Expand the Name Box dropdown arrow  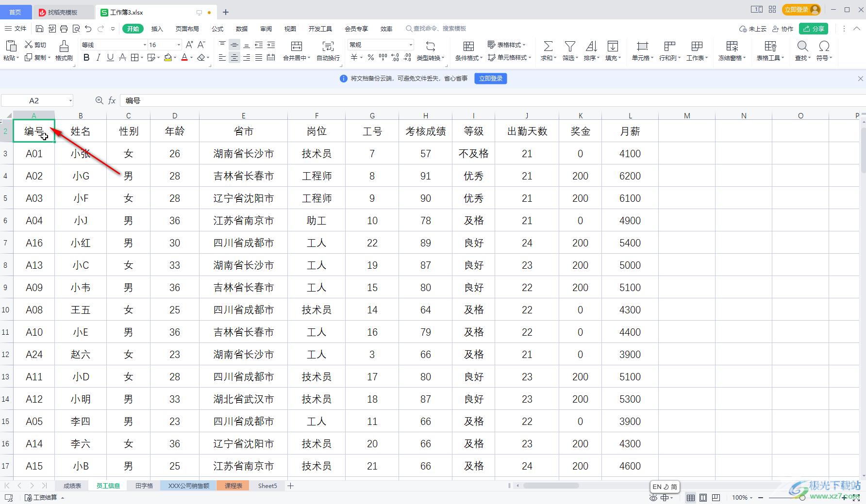[70, 100]
